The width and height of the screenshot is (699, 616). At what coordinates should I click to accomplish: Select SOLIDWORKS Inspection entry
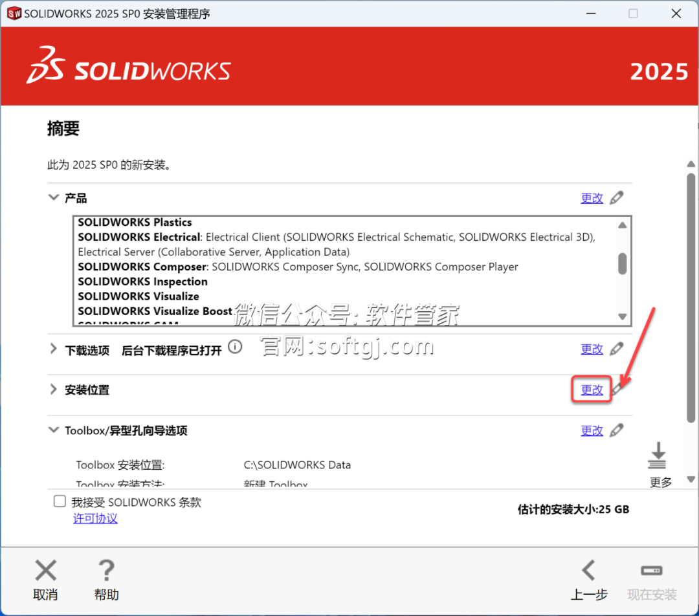pyautogui.click(x=142, y=281)
